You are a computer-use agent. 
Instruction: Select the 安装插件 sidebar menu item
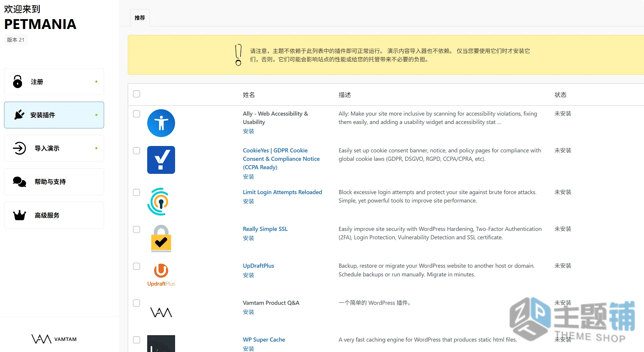click(x=54, y=115)
